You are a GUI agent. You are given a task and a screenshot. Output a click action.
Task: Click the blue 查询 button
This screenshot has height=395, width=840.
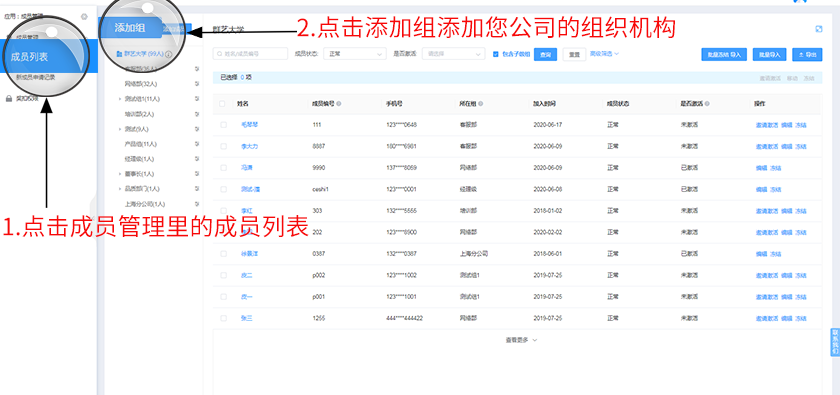[x=545, y=55]
